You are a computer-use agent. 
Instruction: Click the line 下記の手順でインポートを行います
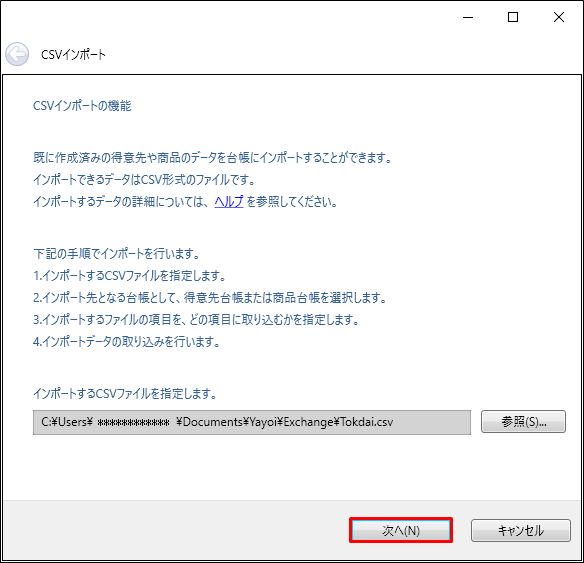[117, 254]
